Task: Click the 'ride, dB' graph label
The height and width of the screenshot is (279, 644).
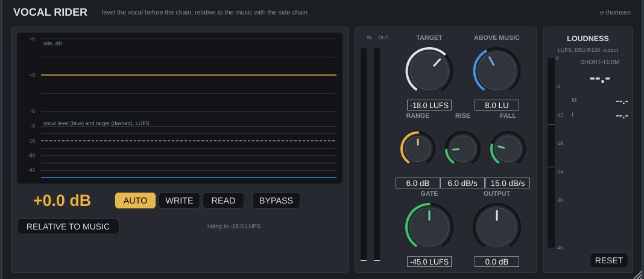Action: pos(52,43)
